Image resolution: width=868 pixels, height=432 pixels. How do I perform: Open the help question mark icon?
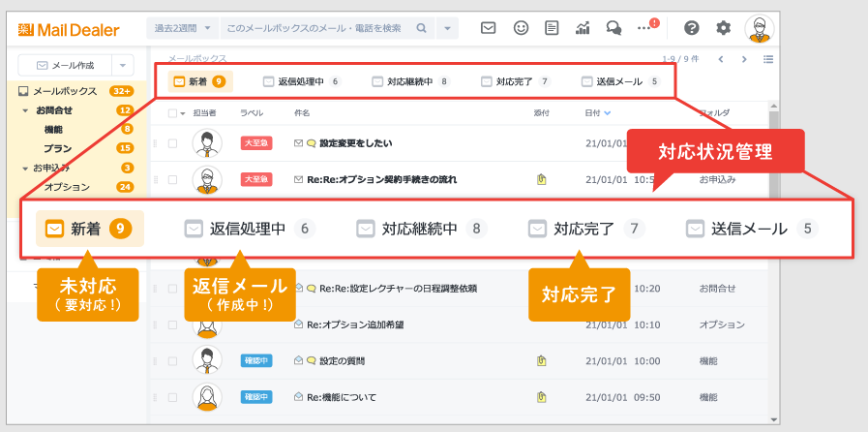(692, 28)
